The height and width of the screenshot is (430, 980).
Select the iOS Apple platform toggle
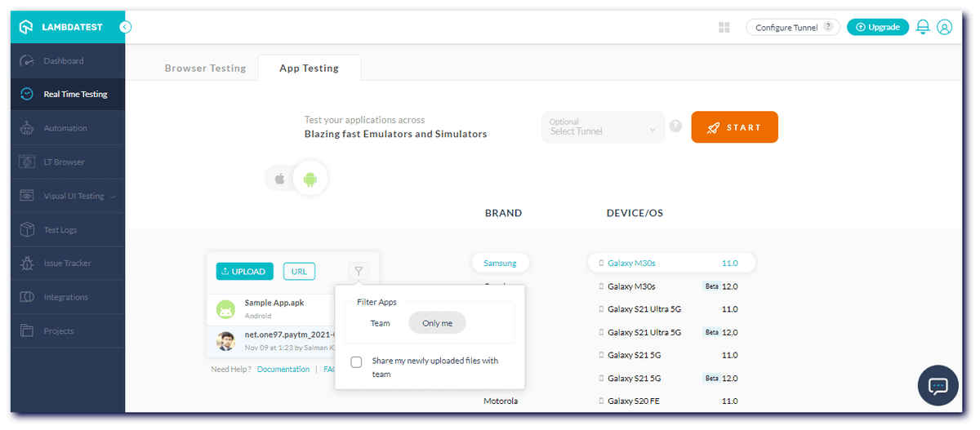[279, 179]
